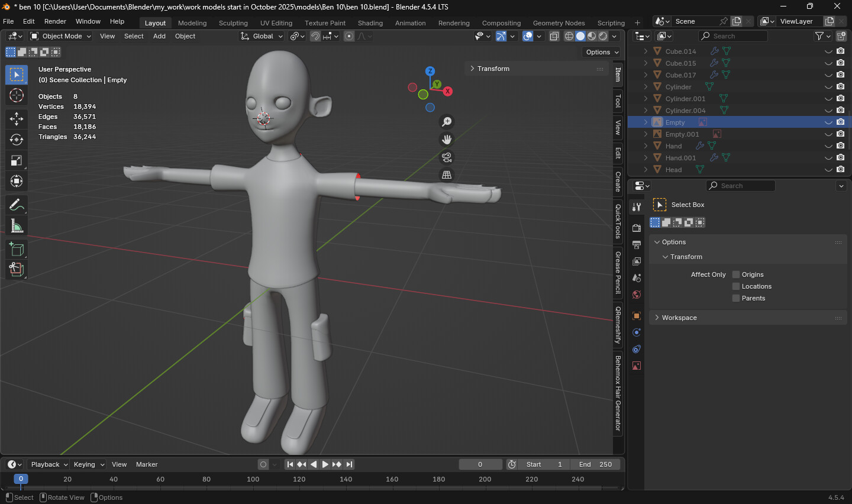The width and height of the screenshot is (852, 504).
Task: Enable Affect Only Locations checkbox
Action: 736,286
